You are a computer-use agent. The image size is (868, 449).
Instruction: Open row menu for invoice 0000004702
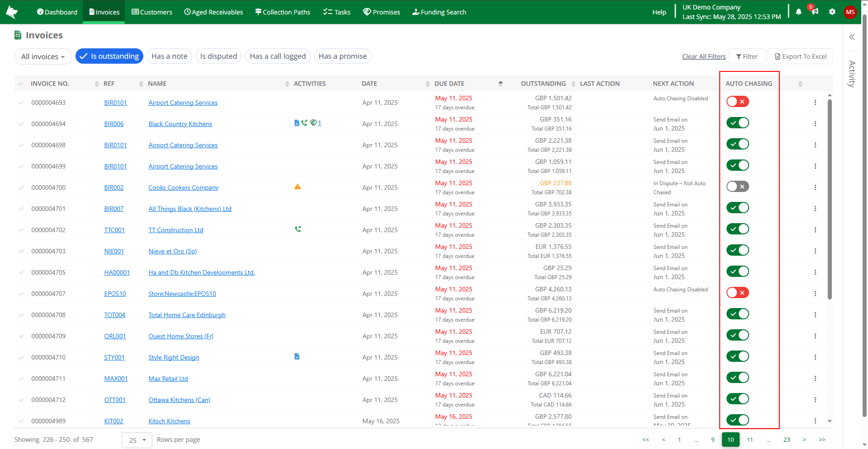coord(815,230)
